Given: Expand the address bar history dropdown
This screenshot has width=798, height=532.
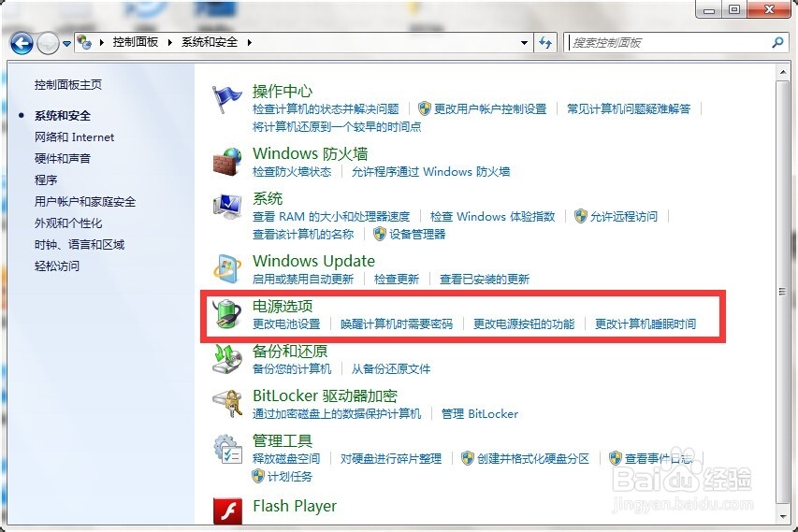Looking at the screenshot, I should tap(524, 43).
